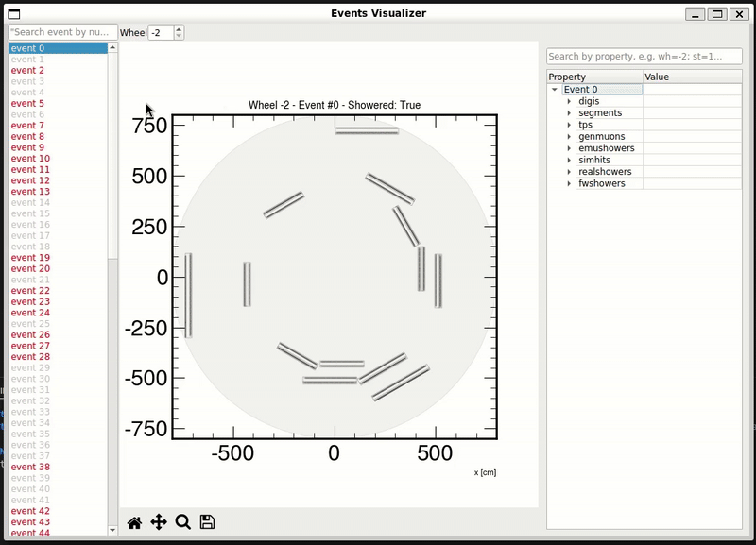The height and width of the screenshot is (545, 756).
Task: Click the Property column header
Action: pyautogui.click(x=594, y=77)
